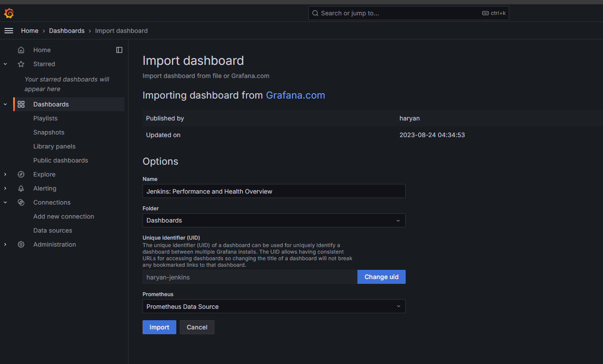
Task: Click the Alerting bell icon
Action: tap(21, 188)
